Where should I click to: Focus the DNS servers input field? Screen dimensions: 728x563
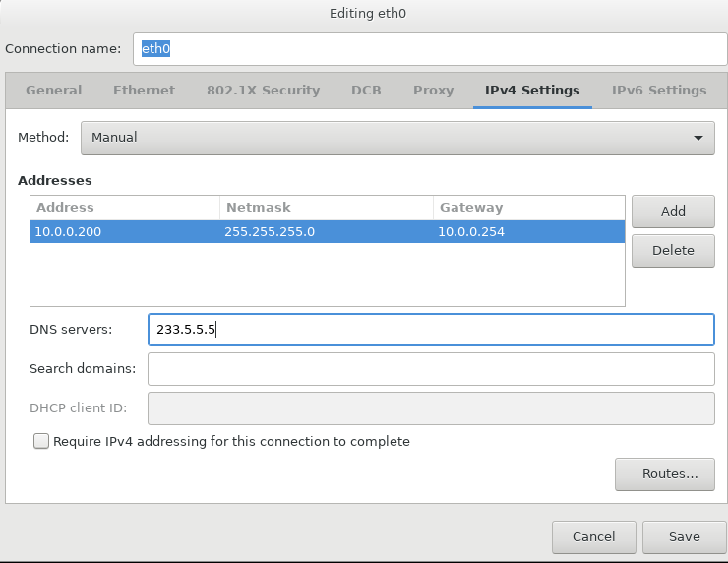[431, 330]
